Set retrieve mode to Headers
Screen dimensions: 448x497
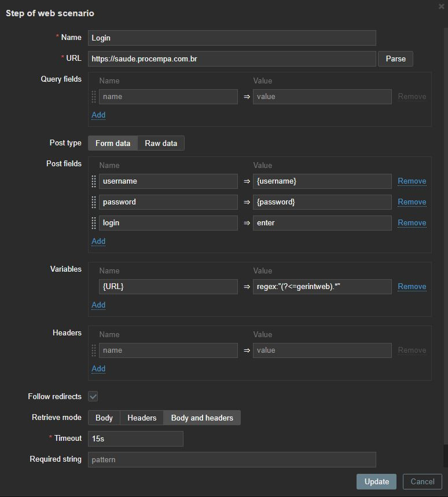142,418
